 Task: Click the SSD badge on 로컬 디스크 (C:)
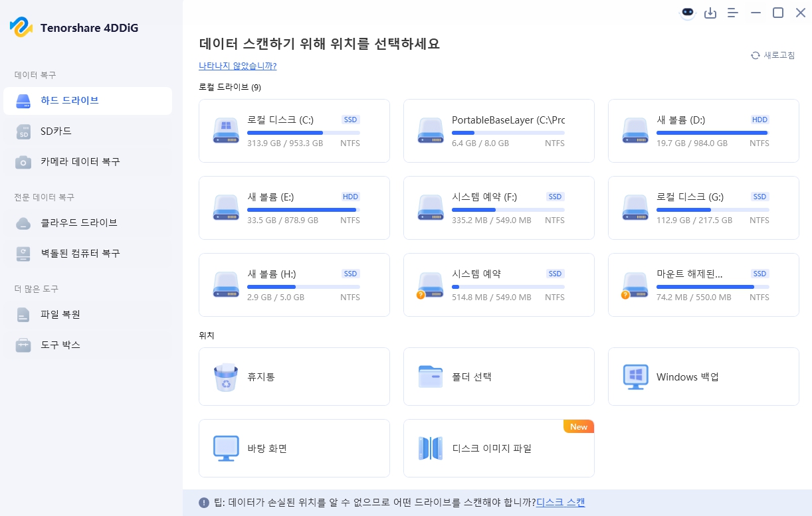coord(351,120)
